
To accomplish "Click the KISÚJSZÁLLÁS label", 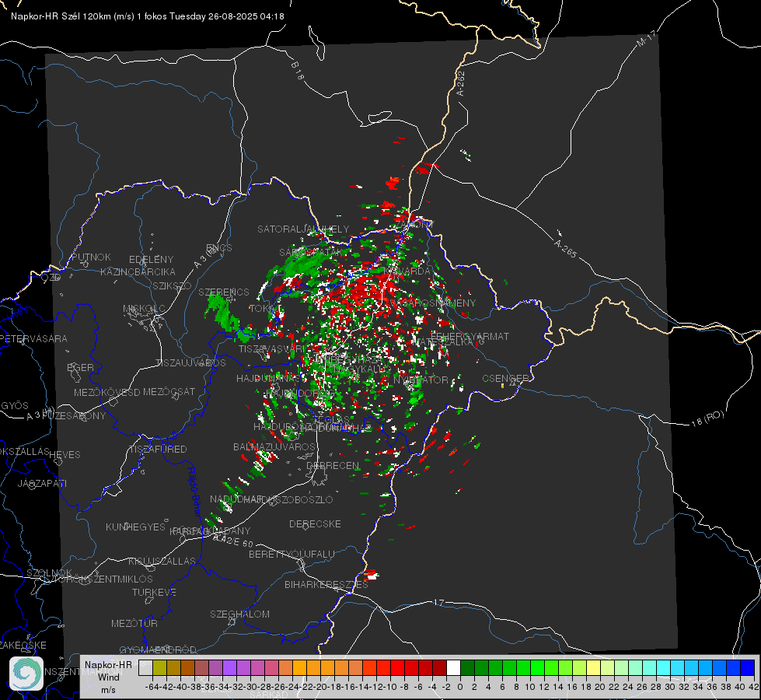I will (x=162, y=561).
